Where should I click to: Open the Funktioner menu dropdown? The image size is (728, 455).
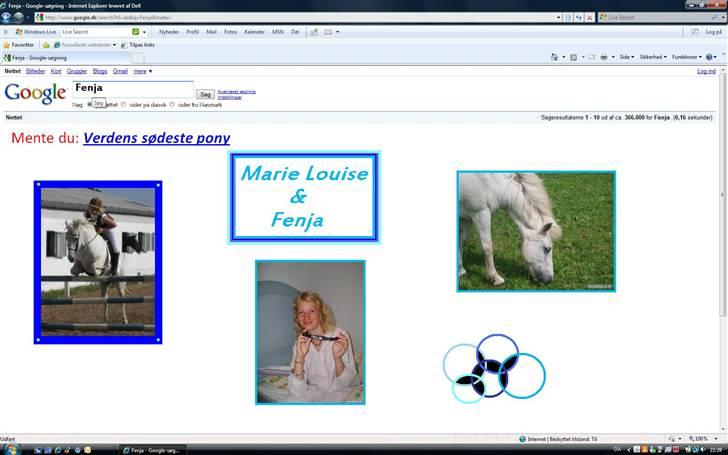[x=687, y=57]
